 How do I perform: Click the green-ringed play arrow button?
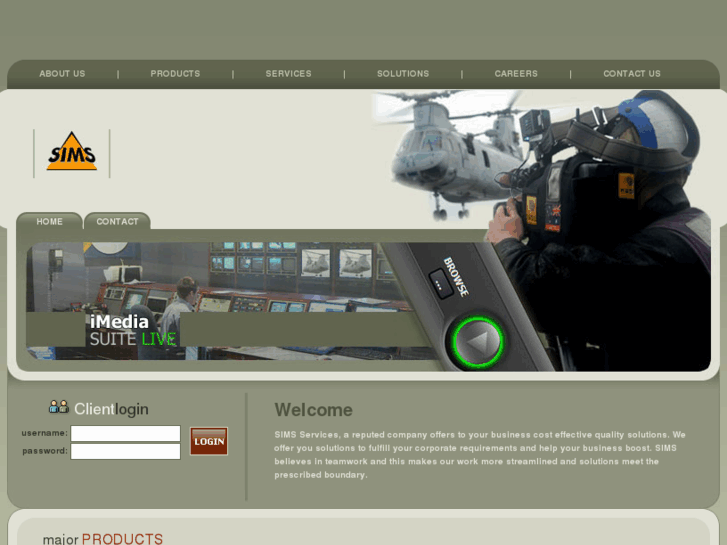(x=478, y=342)
